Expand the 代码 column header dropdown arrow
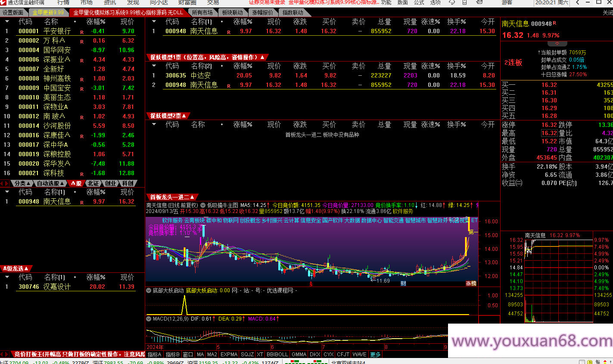This screenshot has height=364, width=613. pyautogui.click(x=154, y=22)
